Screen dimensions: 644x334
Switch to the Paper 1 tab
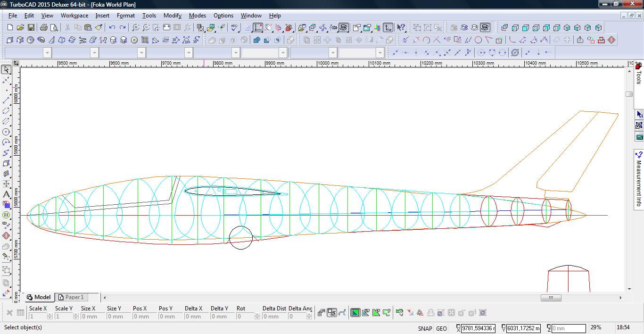[71, 297]
